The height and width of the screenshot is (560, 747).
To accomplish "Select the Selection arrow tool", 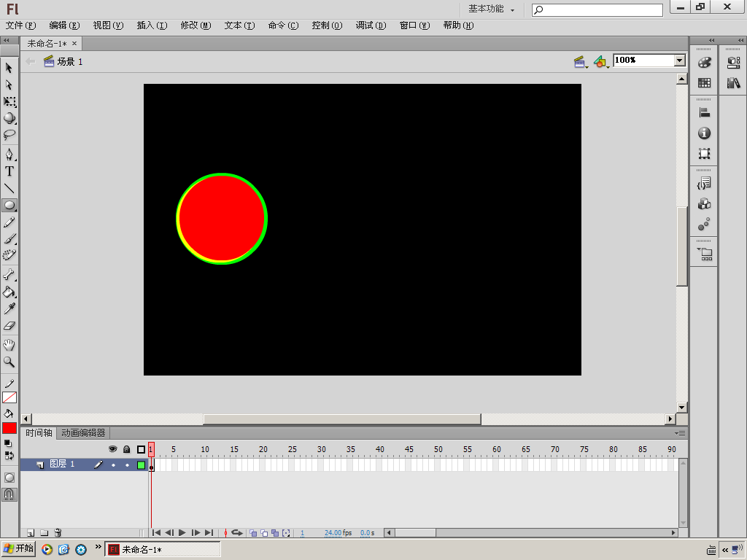I will coord(9,68).
